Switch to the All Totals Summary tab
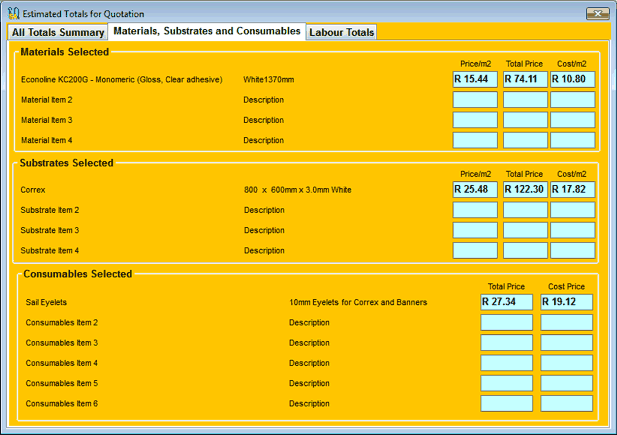The height and width of the screenshot is (435, 617). click(x=58, y=32)
